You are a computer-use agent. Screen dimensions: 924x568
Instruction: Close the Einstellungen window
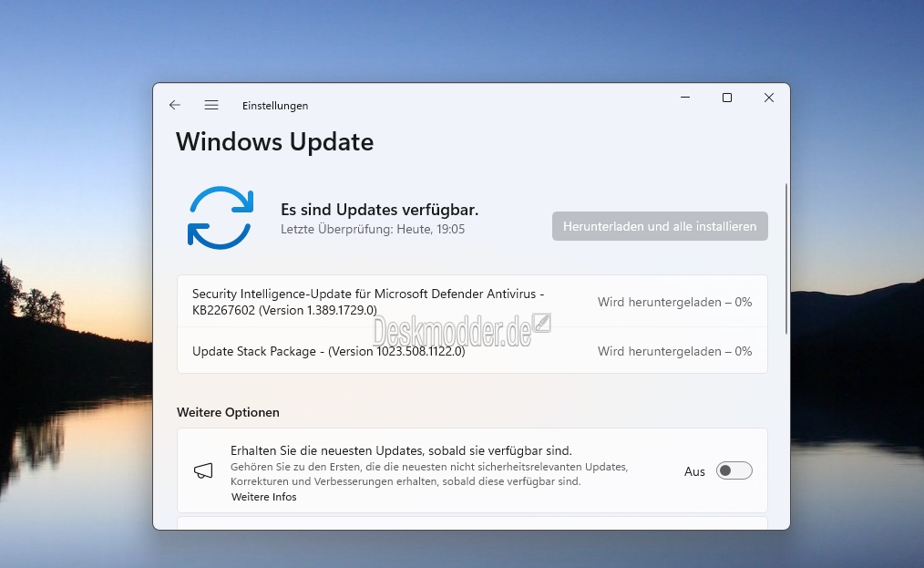click(768, 98)
